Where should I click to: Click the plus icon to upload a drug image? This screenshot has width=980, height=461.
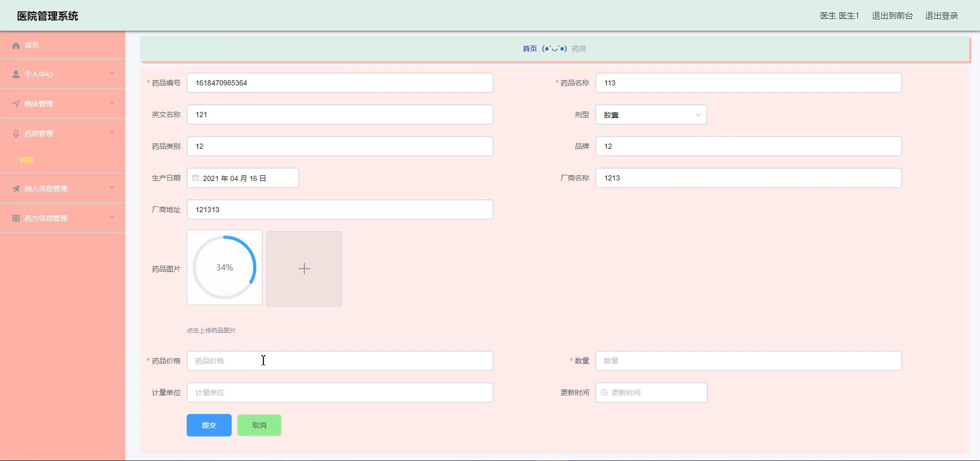click(x=304, y=269)
